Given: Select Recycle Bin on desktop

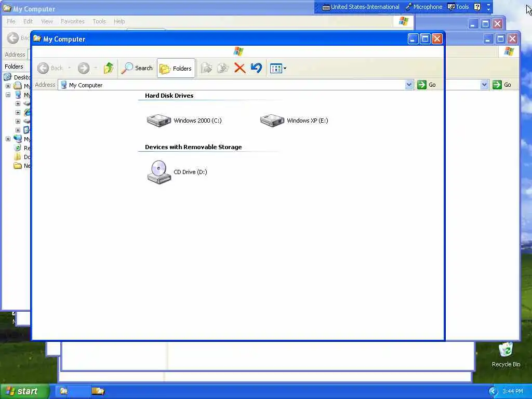Looking at the screenshot, I should [506, 355].
